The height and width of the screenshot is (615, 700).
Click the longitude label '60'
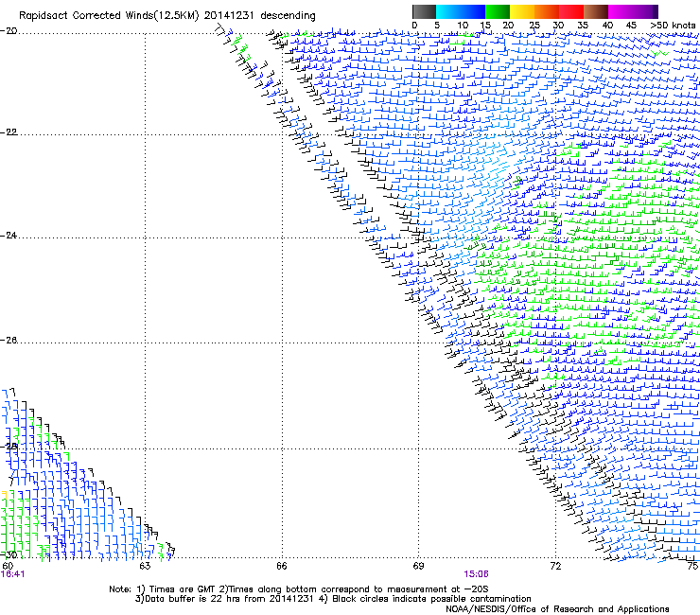tap(8, 567)
